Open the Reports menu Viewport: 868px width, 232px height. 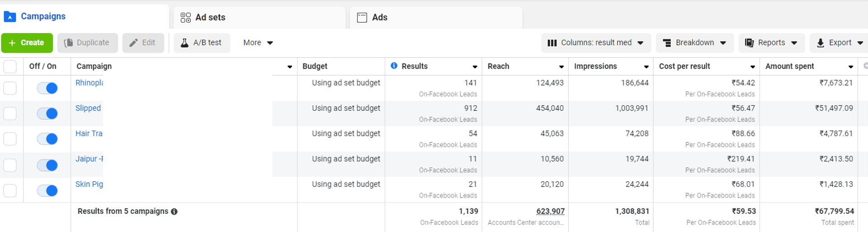tap(771, 43)
